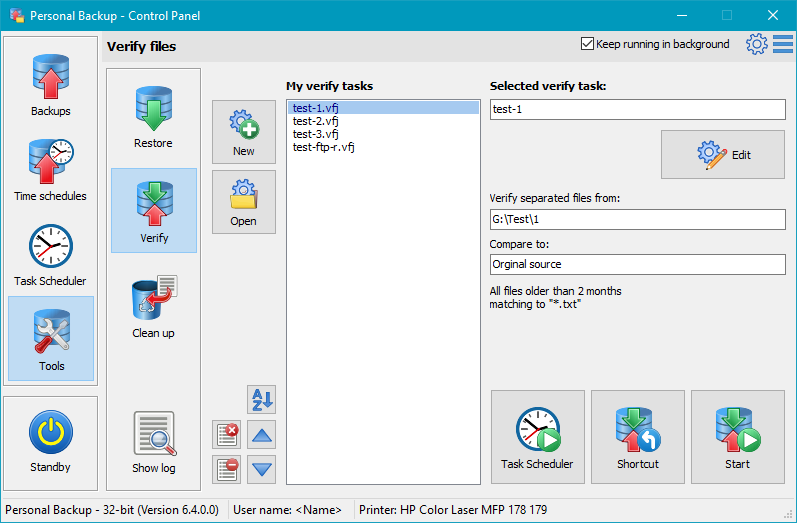Open settings gear in top right
797x523 pixels.
757,44
